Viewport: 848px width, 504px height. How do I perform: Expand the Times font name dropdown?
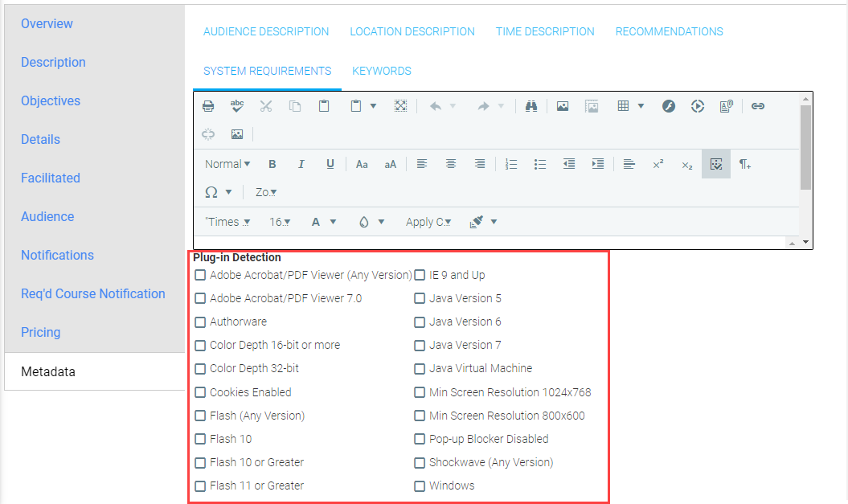(227, 222)
